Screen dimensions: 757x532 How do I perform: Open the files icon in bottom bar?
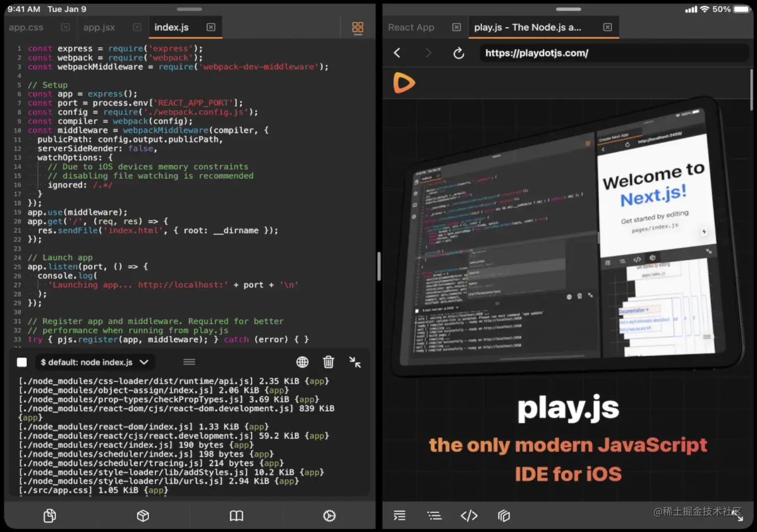coord(50,515)
